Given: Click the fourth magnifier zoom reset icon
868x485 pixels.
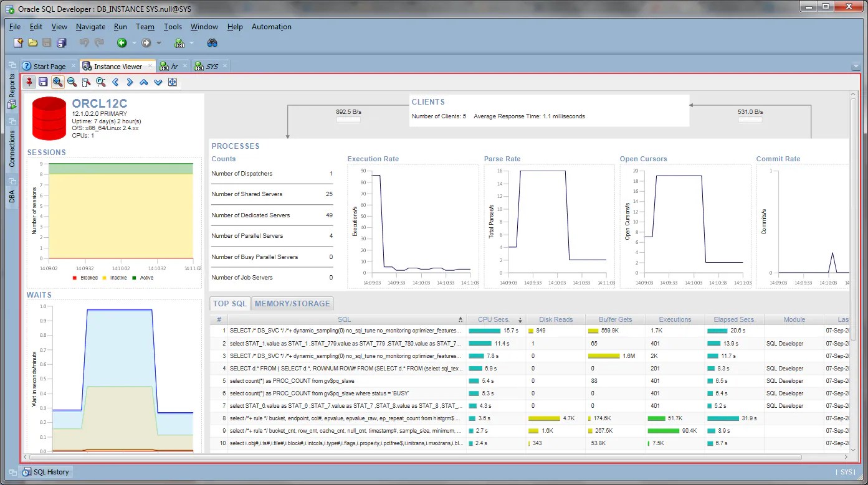Looking at the screenshot, I should click(x=100, y=82).
